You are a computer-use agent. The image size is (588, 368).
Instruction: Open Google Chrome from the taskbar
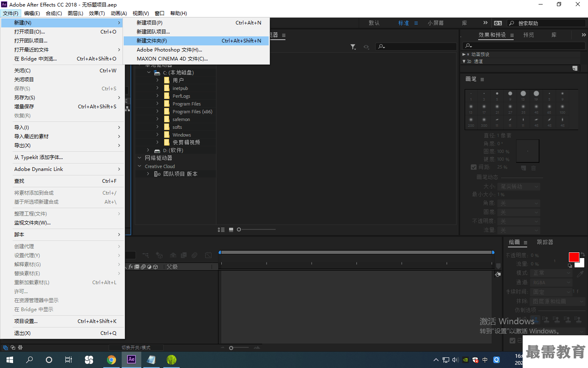[111, 360]
